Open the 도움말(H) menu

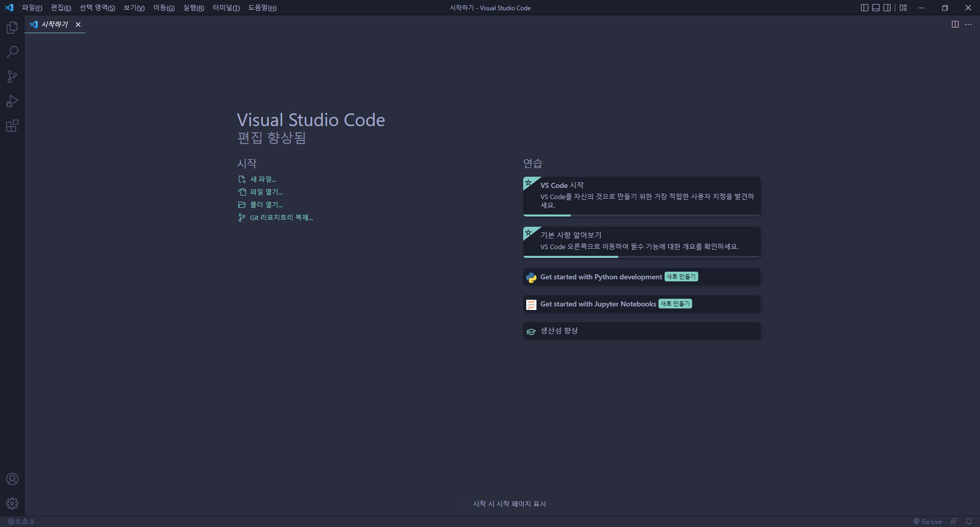[262, 8]
